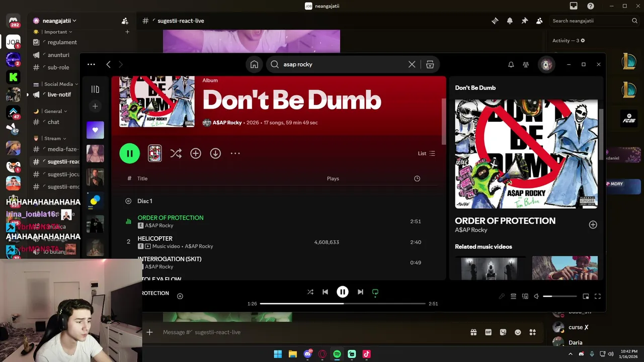The width and height of the screenshot is (644, 362).
Task: Open Spotify's three-dot app menu
Action: pos(91,64)
